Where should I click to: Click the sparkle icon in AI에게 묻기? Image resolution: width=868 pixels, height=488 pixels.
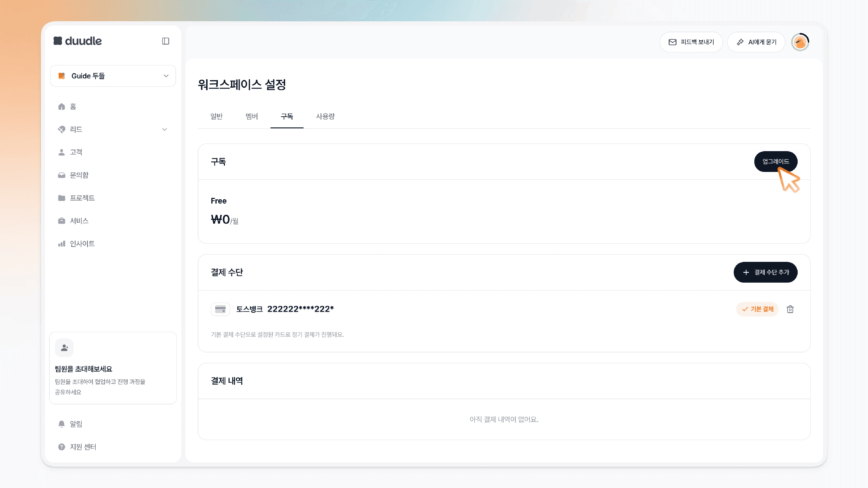(x=740, y=42)
